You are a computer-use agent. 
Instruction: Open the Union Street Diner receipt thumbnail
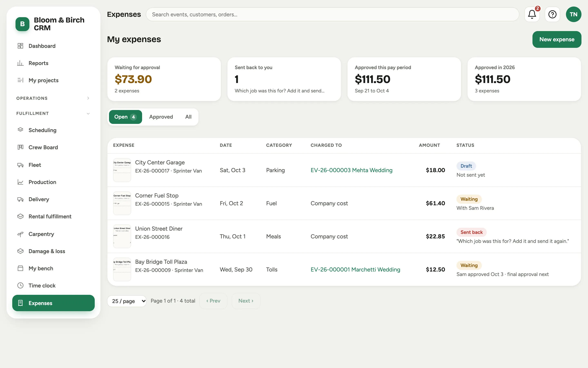pyautogui.click(x=122, y=236)
